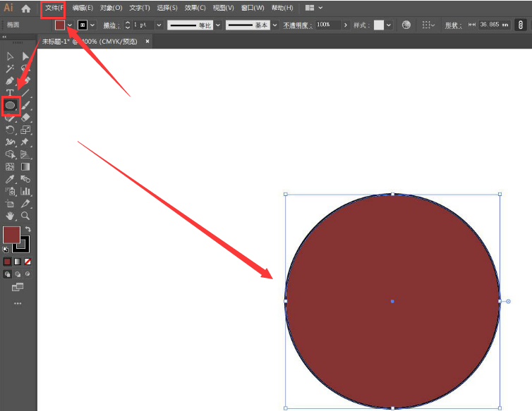532x411 pixels.
Task: Select the Selection tool (black arrow)
Action: tap(10, 56)
